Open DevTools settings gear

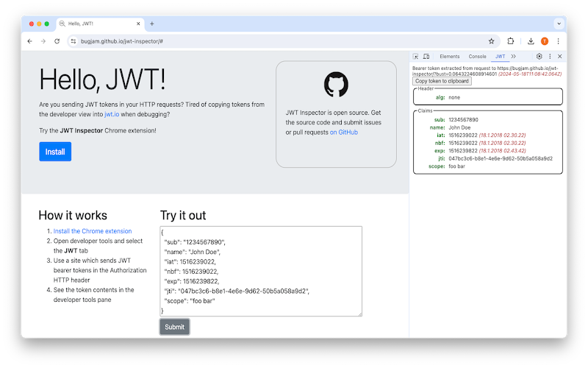coord(539,57)
